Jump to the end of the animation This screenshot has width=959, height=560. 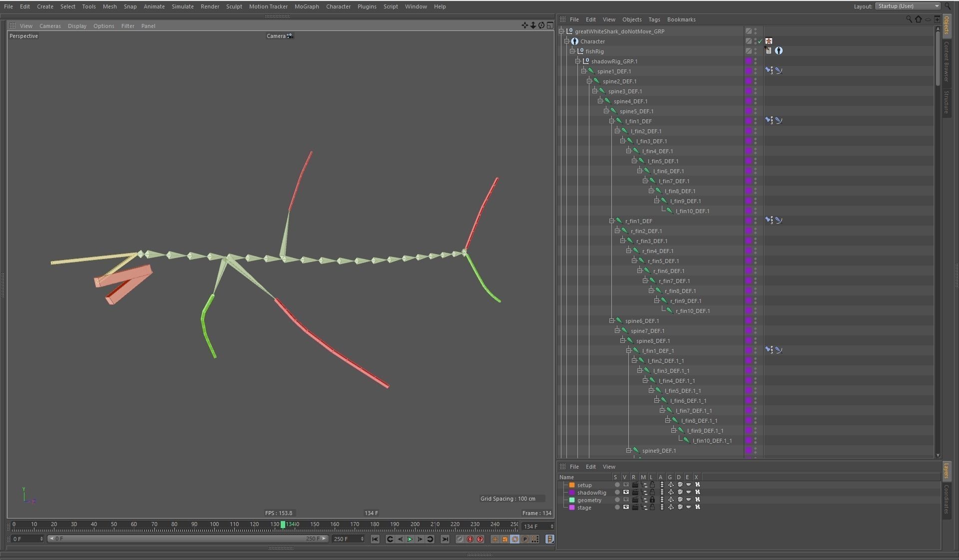click(445, 539)
